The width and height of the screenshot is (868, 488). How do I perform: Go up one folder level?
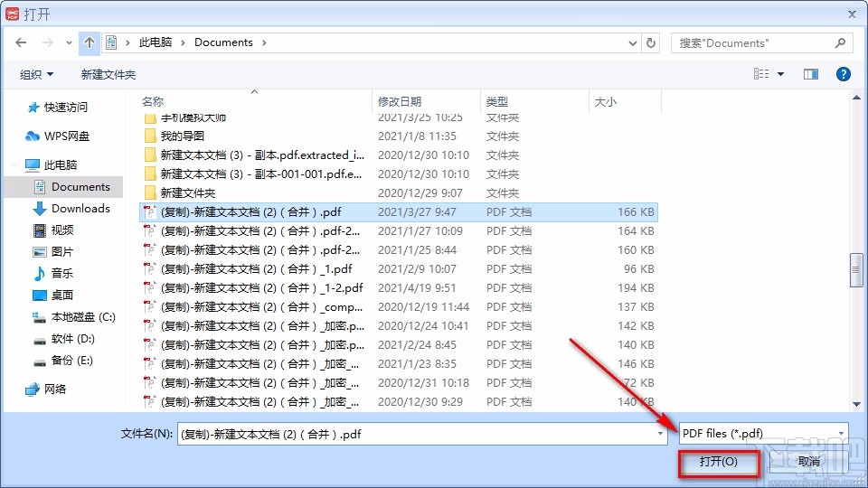click(90, 42)
